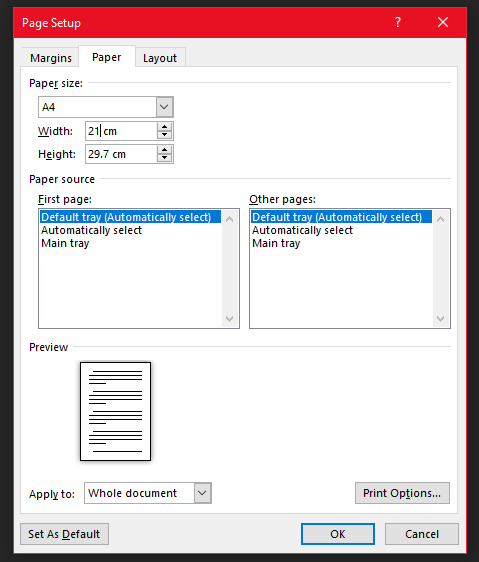479x562 pixels.
Task: Select the Paper tab
Action: 106,57
